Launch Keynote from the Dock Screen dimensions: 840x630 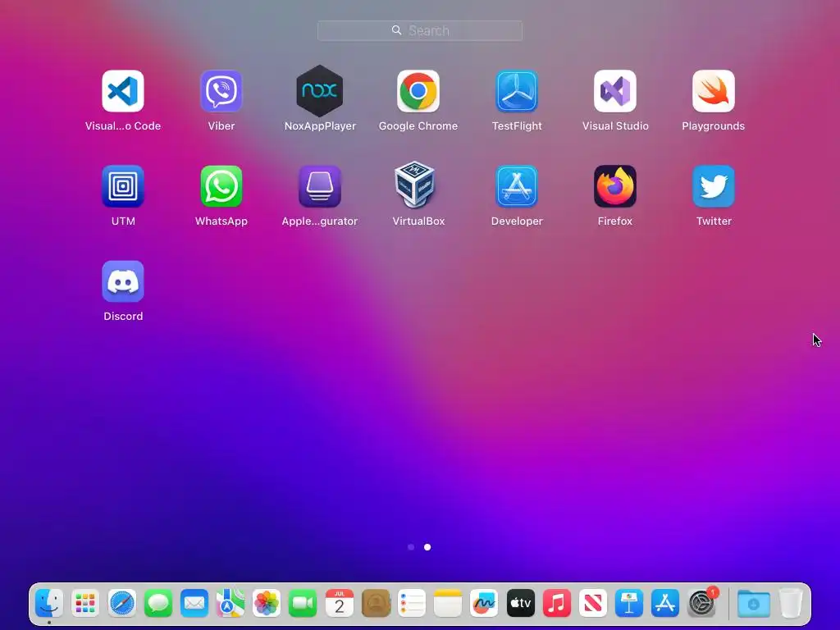tap(629, 603)
